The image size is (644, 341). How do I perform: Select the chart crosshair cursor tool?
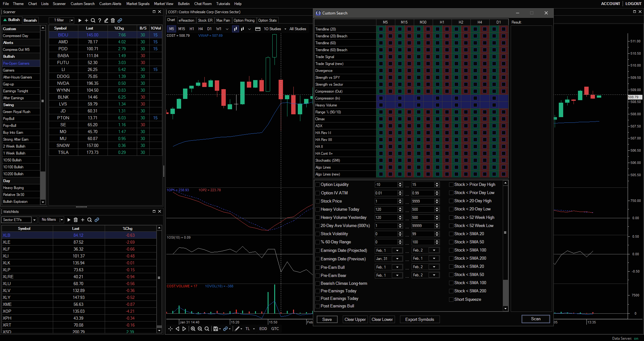170,329
